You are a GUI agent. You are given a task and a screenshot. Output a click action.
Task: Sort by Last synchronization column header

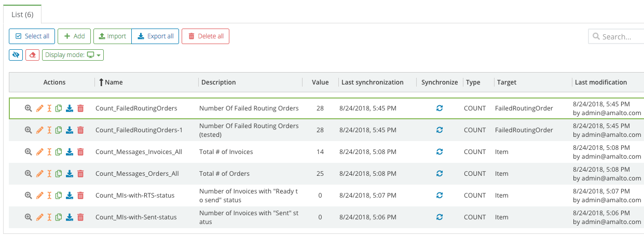[x=372, y=82]
